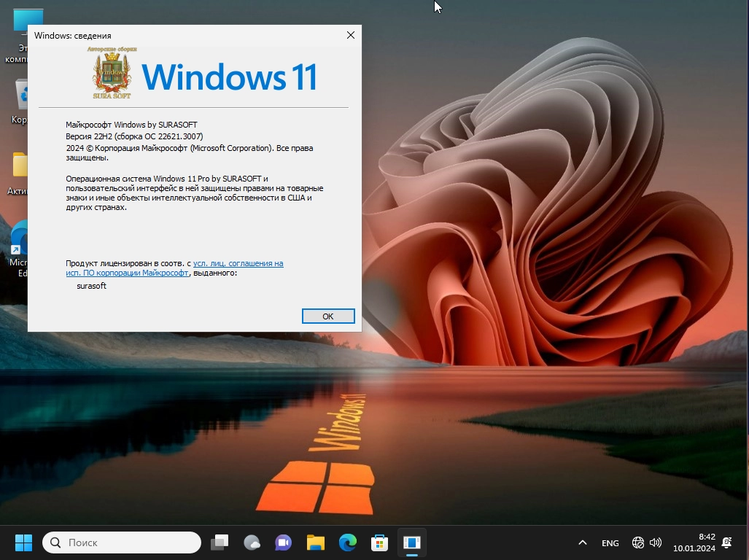
Task: Select the Microsoft Edge desktop shortcut
Action: (x=18, y=249)
